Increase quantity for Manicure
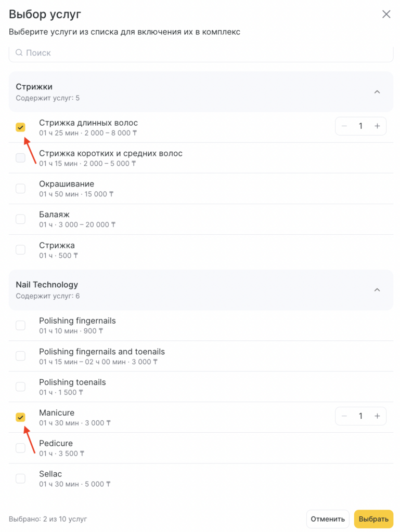400x532 pixels. click(377, 416)
